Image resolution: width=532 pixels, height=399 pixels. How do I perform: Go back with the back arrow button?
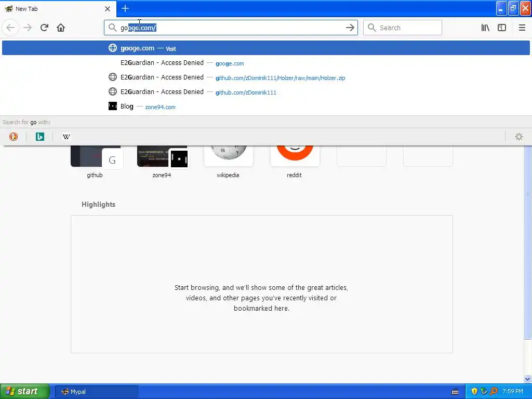(10, 28)
